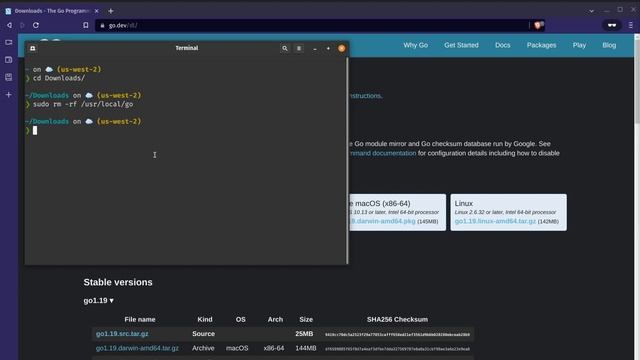Open the Get Started nav link
The height and width of the screenshot is (360, 640).
pos(461,45)
